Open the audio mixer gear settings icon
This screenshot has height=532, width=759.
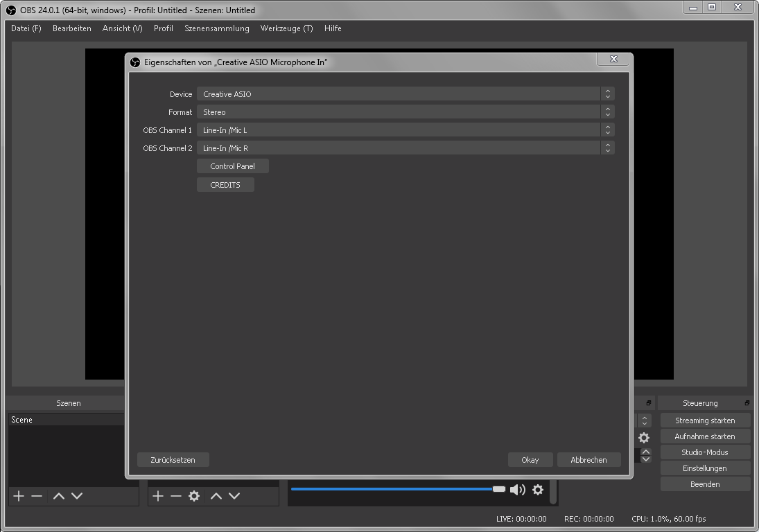click(538, 490)
